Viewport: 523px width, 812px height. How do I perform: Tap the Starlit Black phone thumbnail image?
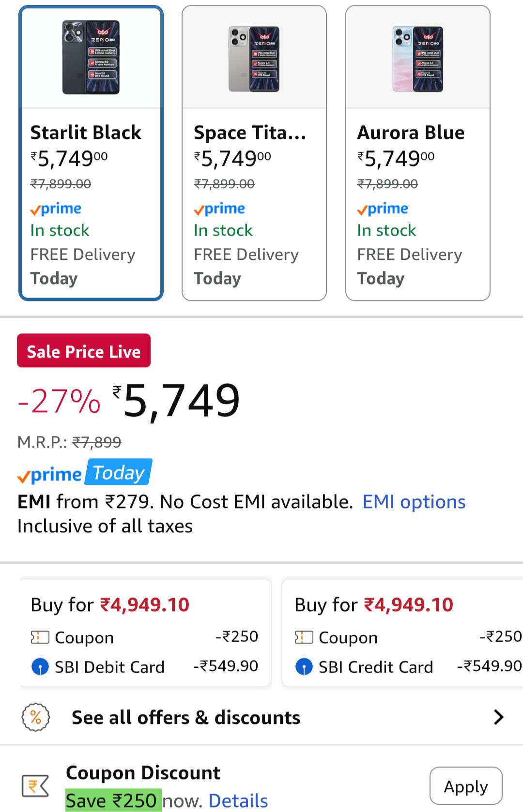tap(91, 57)
